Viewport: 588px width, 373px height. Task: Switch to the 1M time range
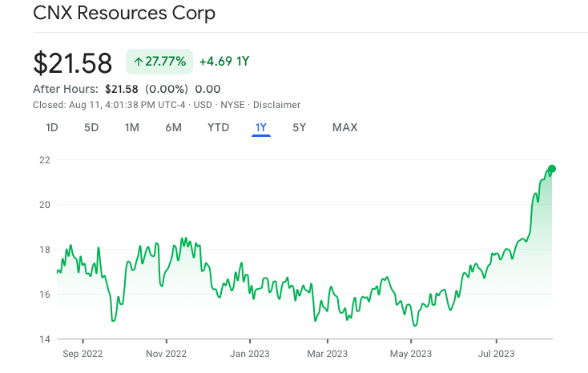tap(132, 128)
